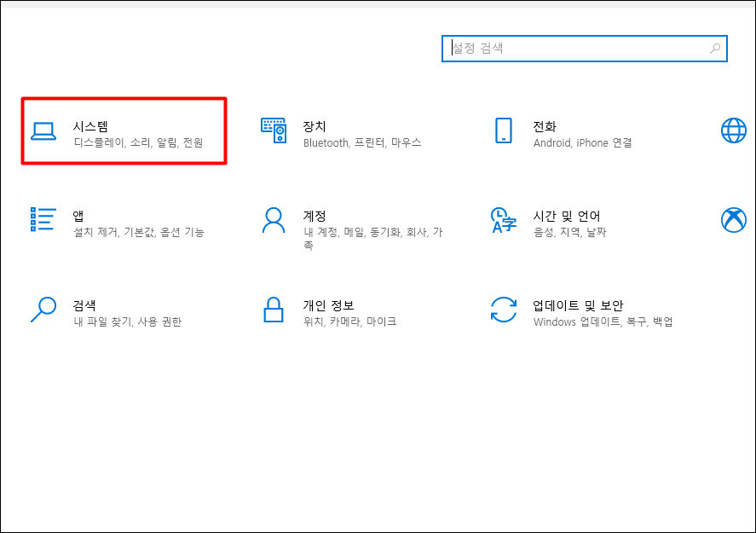
Task: Click the globe Network icon
Action: click(733, 130)
